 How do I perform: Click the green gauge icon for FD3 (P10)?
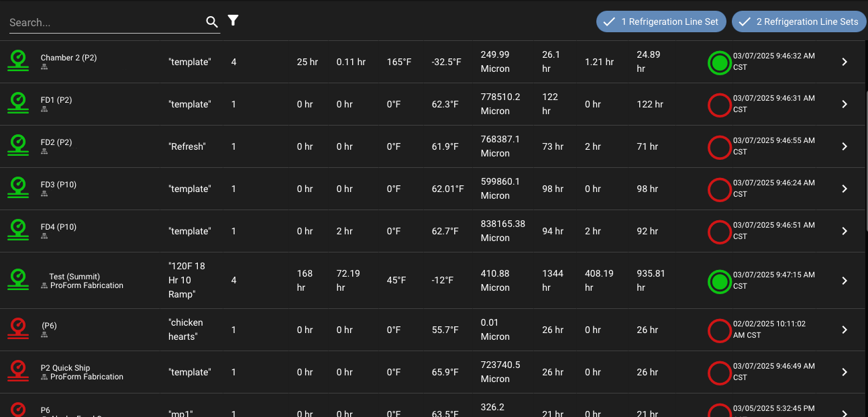(18, 188)
